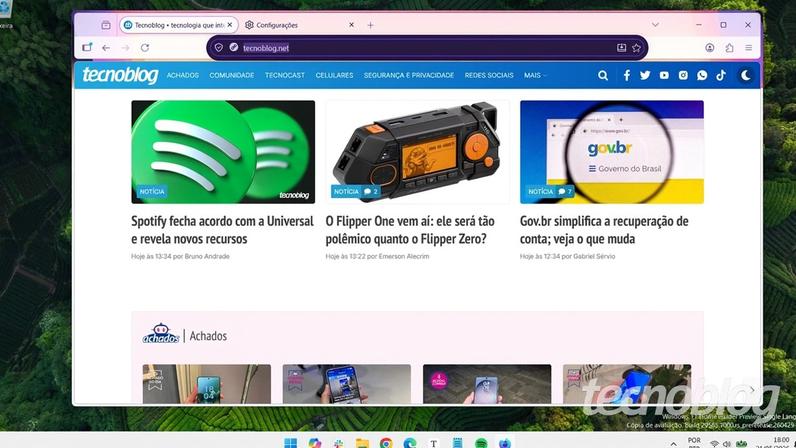Open the Firefox hamburger menu
The width and height of the screenshot is (796, 448).
click(749, 48)
